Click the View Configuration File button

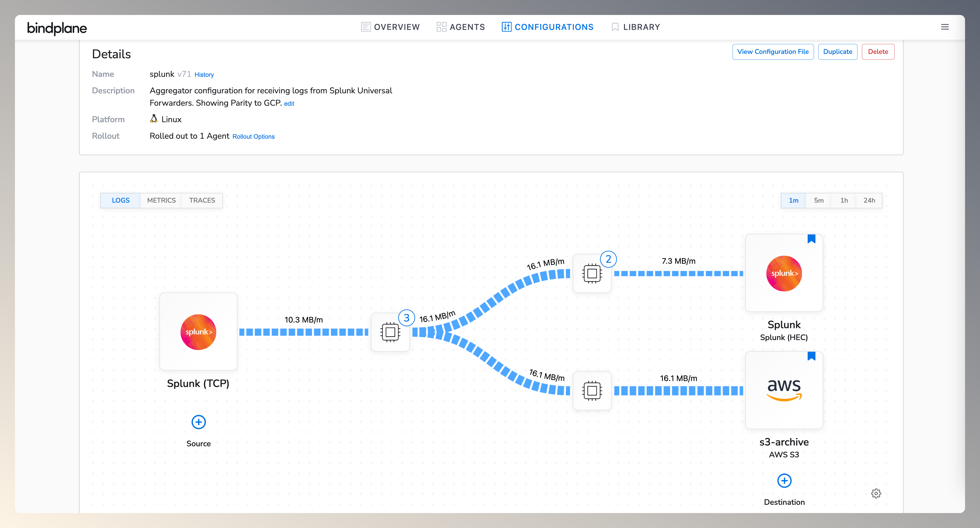(x=773, y=52)
